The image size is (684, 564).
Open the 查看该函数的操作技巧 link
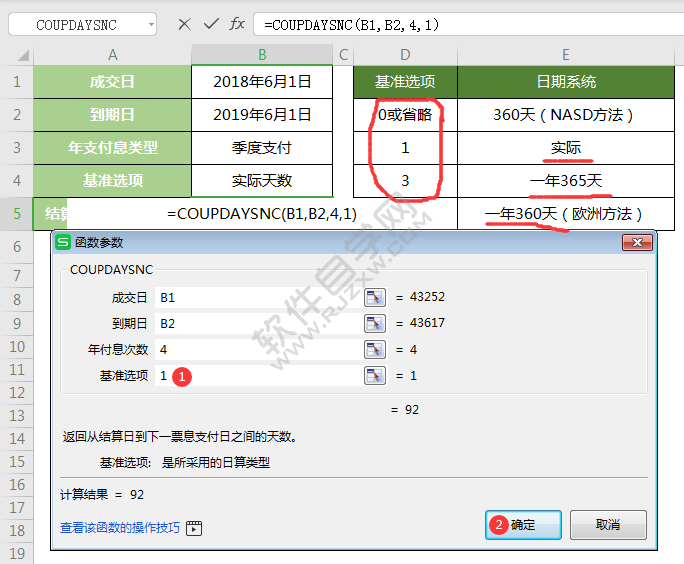click(x=120, y=527)
